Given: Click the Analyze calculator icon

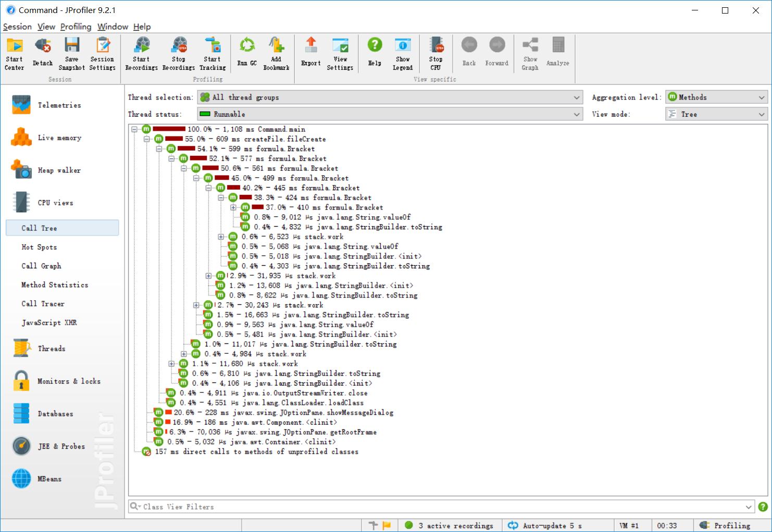Looking at the screenshot, I should click(x=558, y=52).
